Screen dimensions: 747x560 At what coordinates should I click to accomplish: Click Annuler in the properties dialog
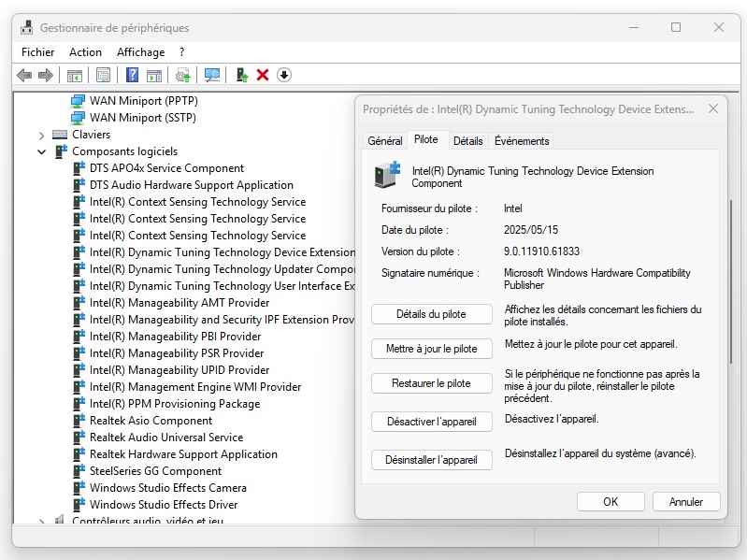pos(685,502)
